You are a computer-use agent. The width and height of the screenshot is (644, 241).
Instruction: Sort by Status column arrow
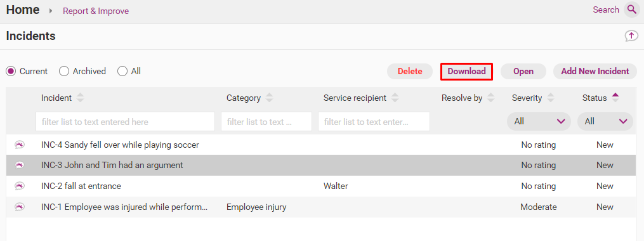pos(615,98)
